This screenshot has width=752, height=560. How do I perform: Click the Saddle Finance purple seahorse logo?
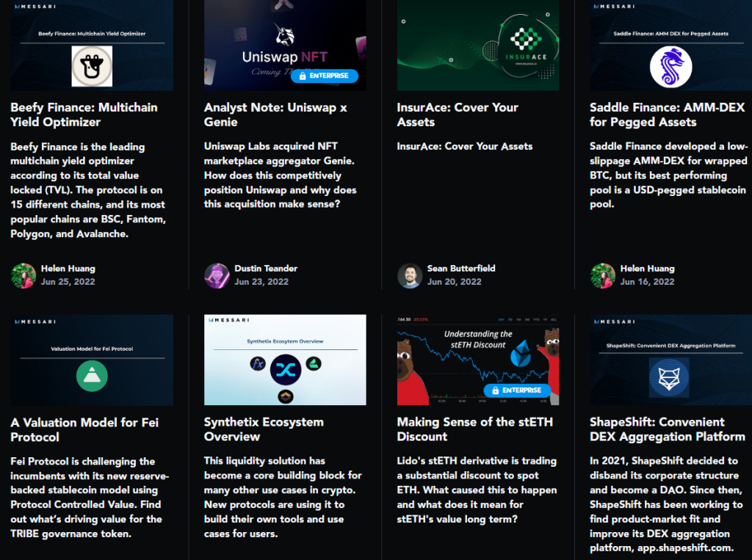coord(670,67)
